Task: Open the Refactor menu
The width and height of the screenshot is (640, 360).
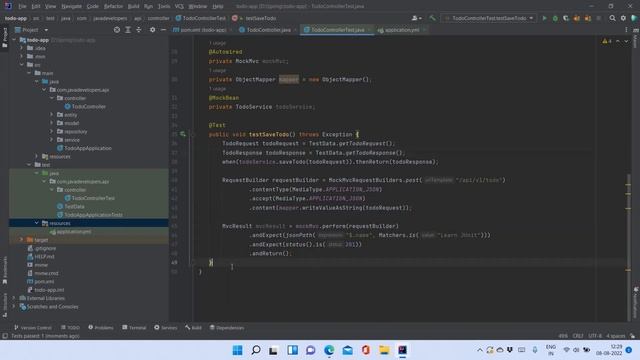Action: 113,6
